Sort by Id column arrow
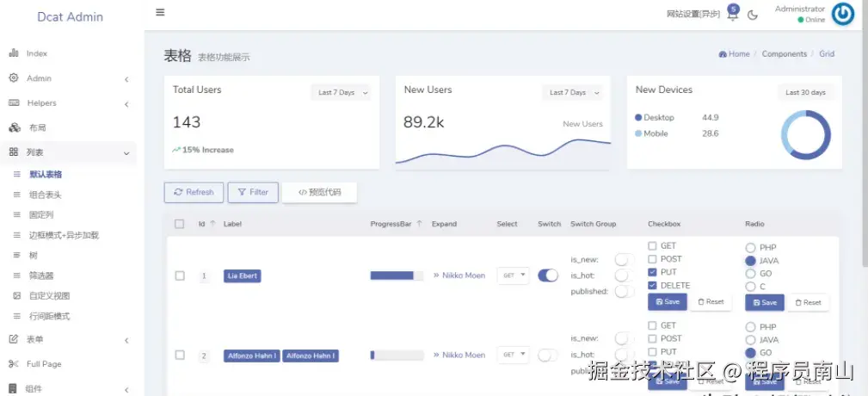Image resolution: width=868 pixels, height=396 pixels. tap(212, 224)
